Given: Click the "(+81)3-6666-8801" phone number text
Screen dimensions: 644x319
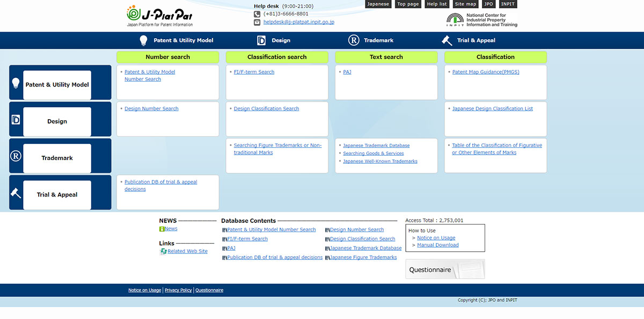Looking at the screenshot, I should tap(286, 14).
